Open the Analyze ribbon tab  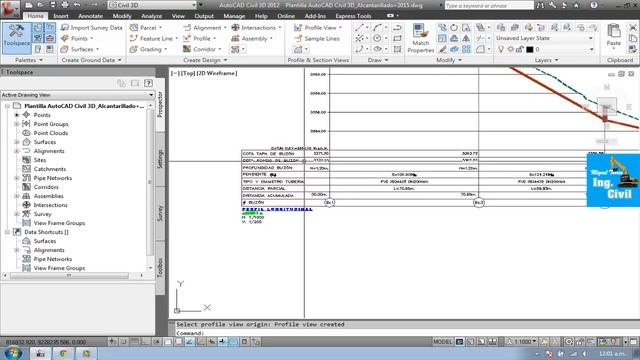coord(151,16)
